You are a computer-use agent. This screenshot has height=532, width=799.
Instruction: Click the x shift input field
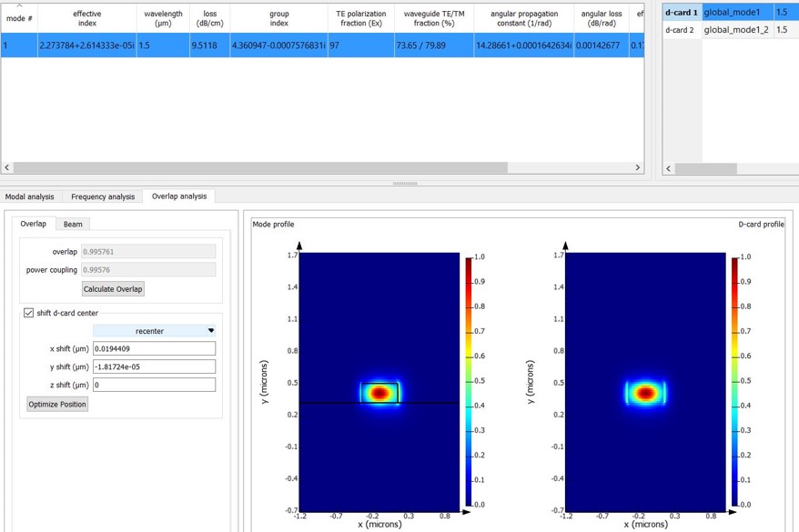coord(153,347)
